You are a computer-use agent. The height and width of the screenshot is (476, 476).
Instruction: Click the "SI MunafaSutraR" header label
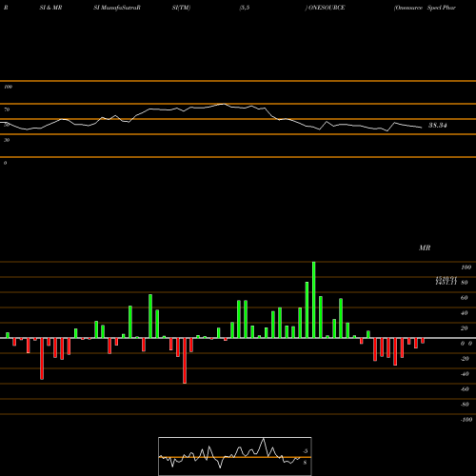(117, 8)
